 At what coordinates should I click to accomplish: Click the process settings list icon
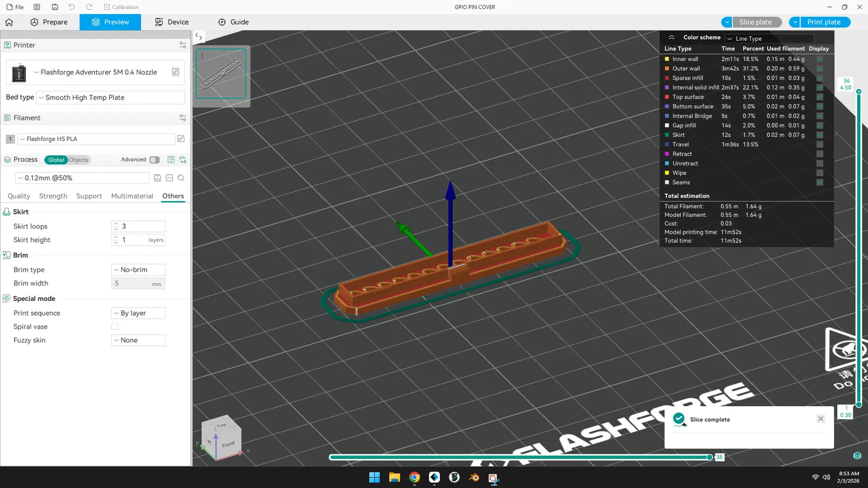click(171, 160)
